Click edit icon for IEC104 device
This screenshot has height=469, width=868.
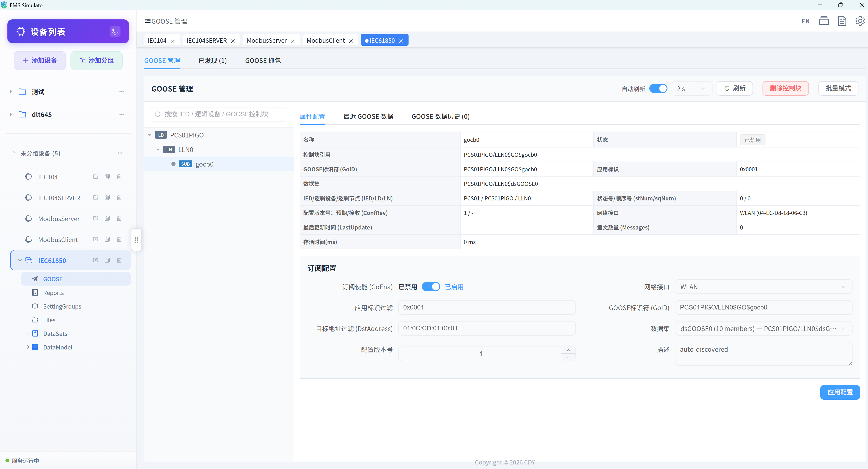click(95, 177)
